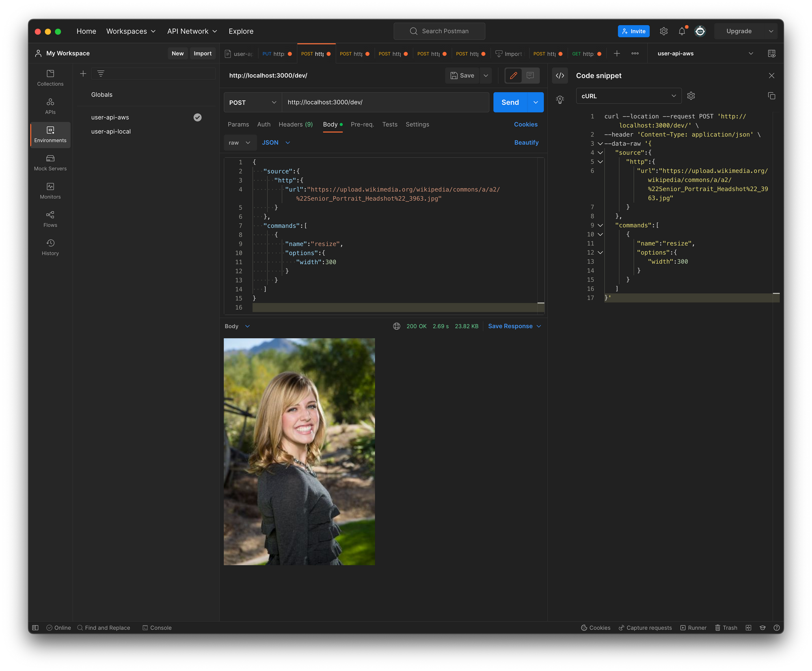The width and height of the screenshot is (812, 671).
Task: Switch to the Headers (9) tab
Action: click(x=296, y=124)
